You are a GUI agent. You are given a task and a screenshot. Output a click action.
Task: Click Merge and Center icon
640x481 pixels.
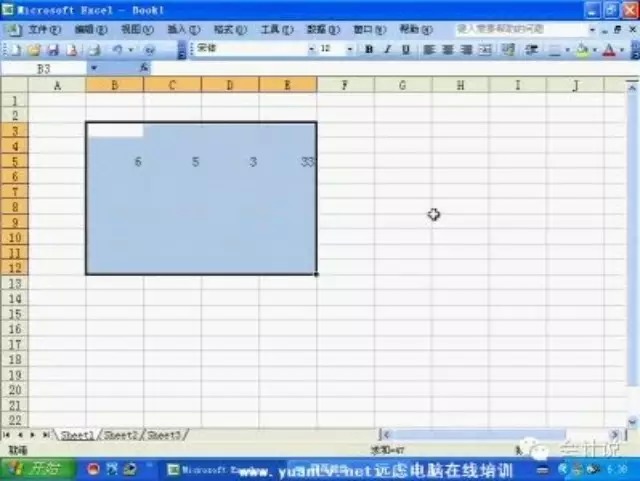[485, 49]
